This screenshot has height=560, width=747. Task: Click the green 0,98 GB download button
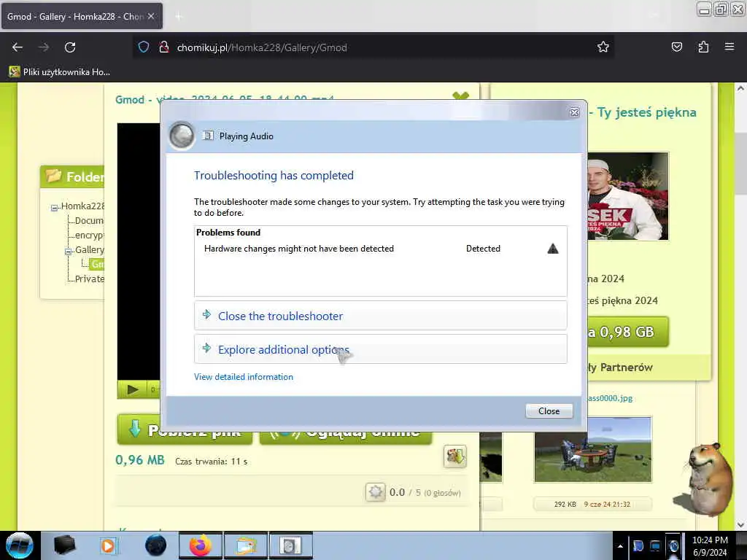(x=627, y=332)
